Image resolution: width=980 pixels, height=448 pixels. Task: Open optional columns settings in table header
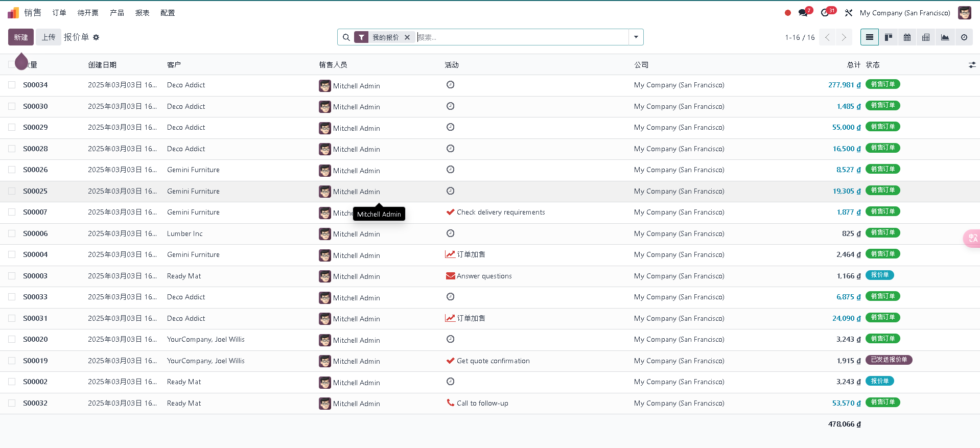[x=972, y=65]
